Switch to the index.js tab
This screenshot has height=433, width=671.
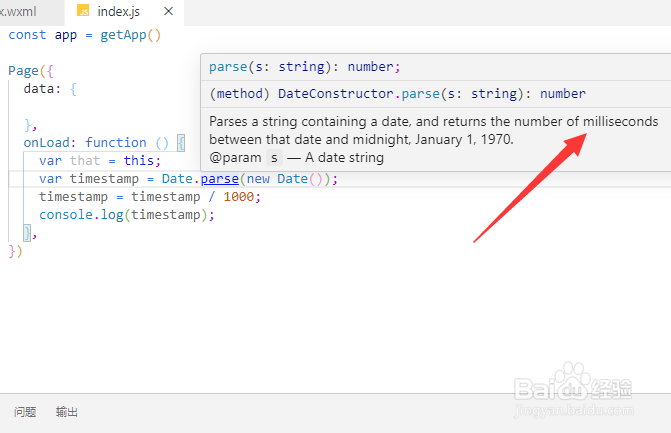(119, 12)
